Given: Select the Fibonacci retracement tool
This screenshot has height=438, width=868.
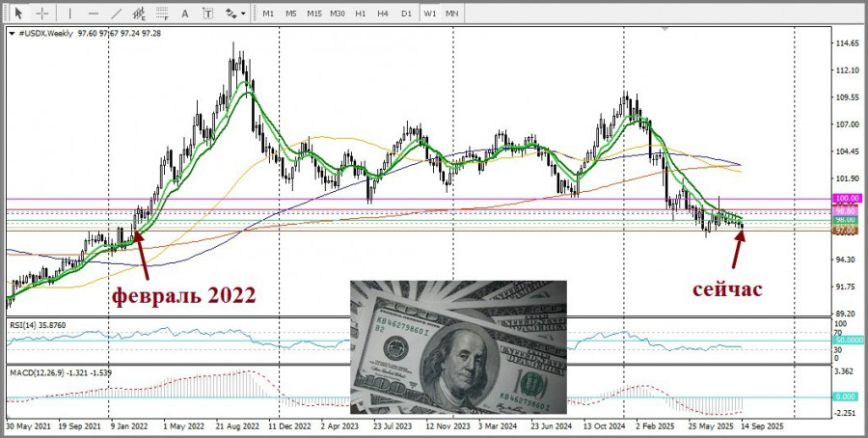Looking at the screenshot, I should [164, 14].
